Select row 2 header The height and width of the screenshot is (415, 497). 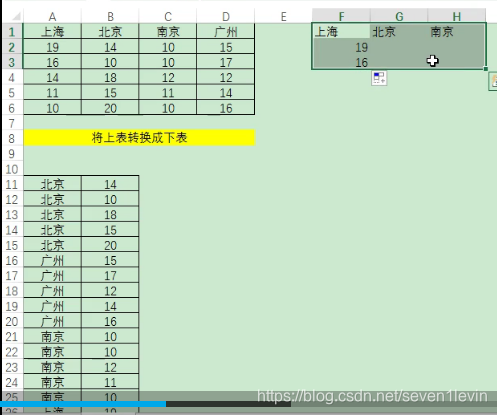(12, 47)
